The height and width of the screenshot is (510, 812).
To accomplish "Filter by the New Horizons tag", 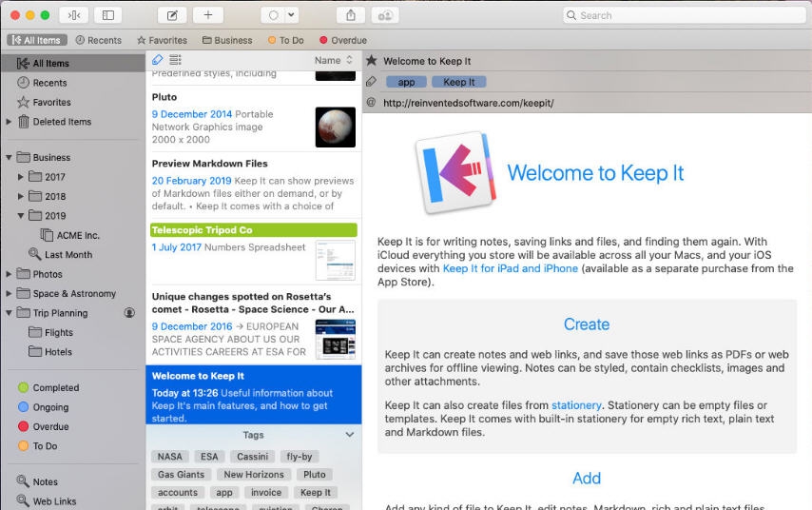I will (x=254, y=474).
